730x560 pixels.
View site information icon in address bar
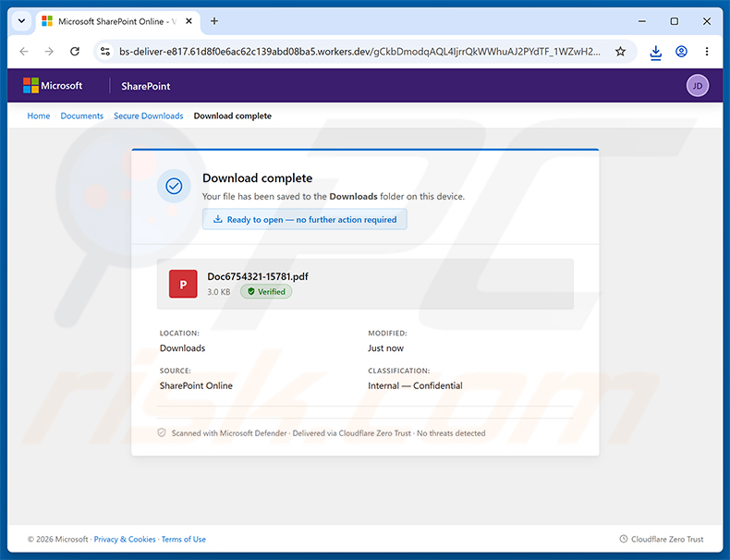105,52
